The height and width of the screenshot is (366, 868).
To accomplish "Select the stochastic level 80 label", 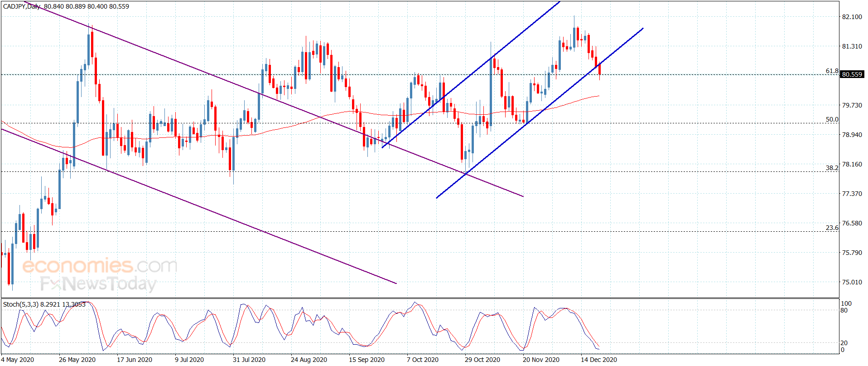I will (x=844, y=311).
